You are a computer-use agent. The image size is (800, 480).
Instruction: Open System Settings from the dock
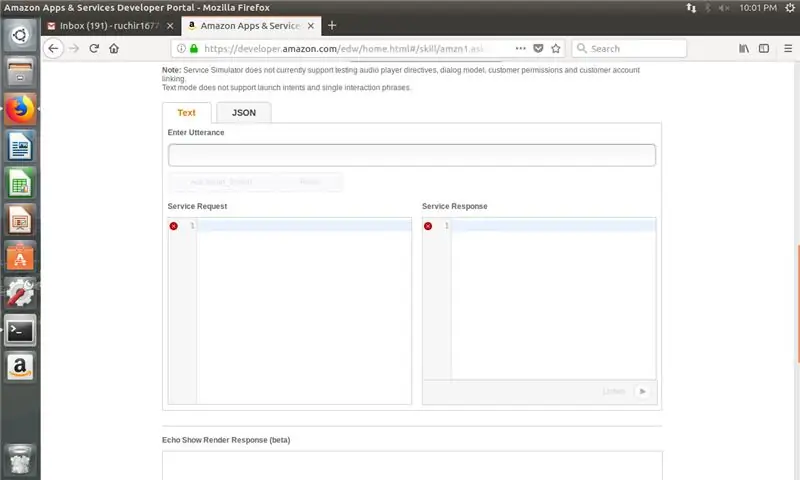[20, 293]
